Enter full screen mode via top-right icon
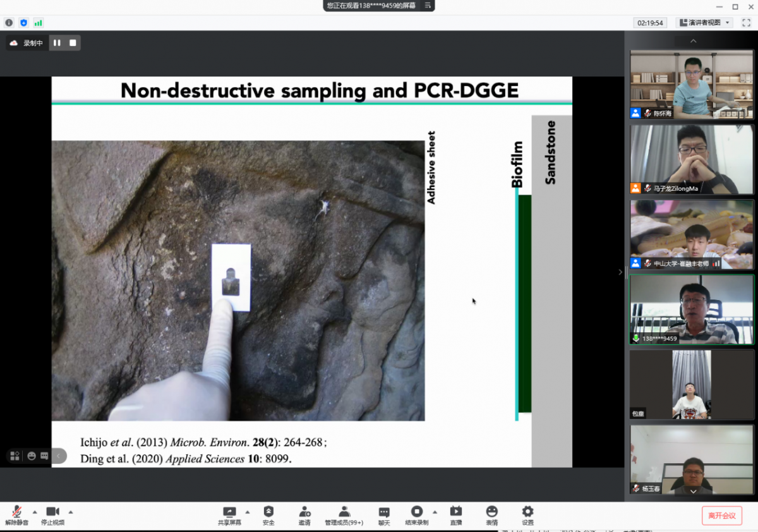Screen dimensions: 758x532 [746, 23]
